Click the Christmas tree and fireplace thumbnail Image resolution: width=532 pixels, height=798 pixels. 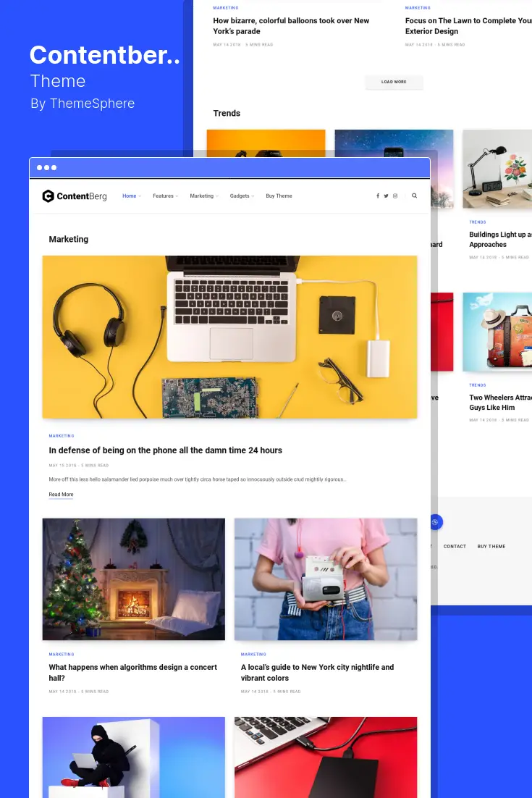134,579
